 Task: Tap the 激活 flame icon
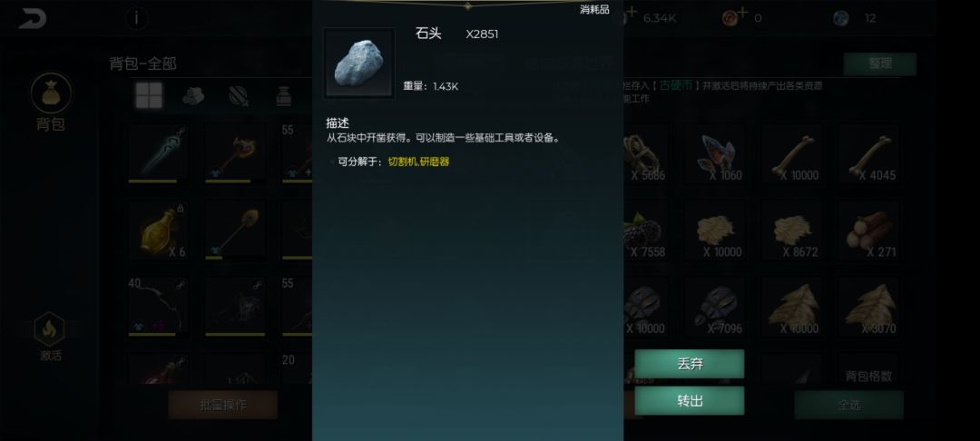(x=49, y=329)
